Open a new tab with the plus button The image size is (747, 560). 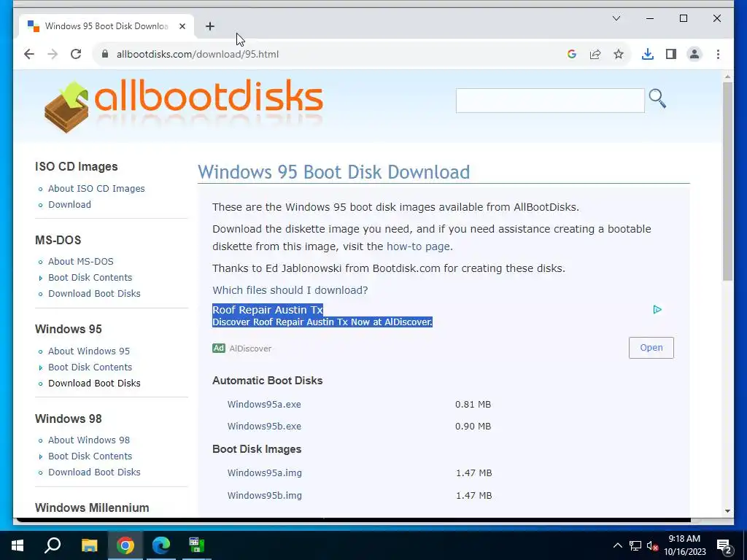(x=210, y=26)
